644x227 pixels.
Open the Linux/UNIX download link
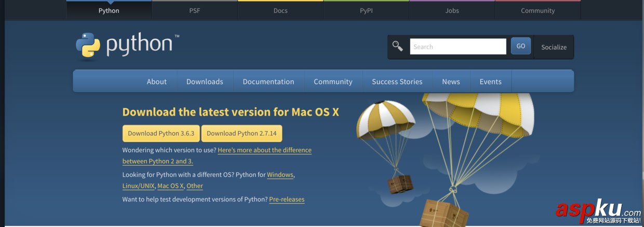[138, 186]
